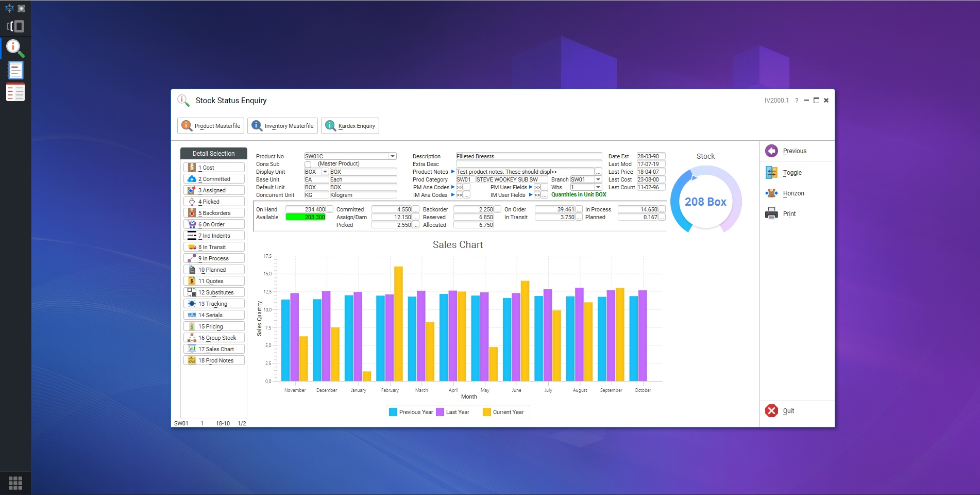Click the Previous navigation icon
980x495 pixels.
point(771,151)
